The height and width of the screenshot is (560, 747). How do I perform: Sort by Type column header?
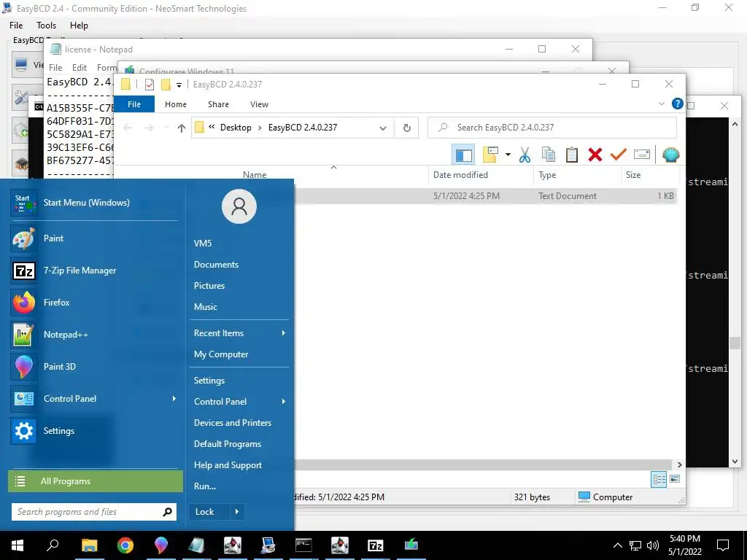(547, 175)
